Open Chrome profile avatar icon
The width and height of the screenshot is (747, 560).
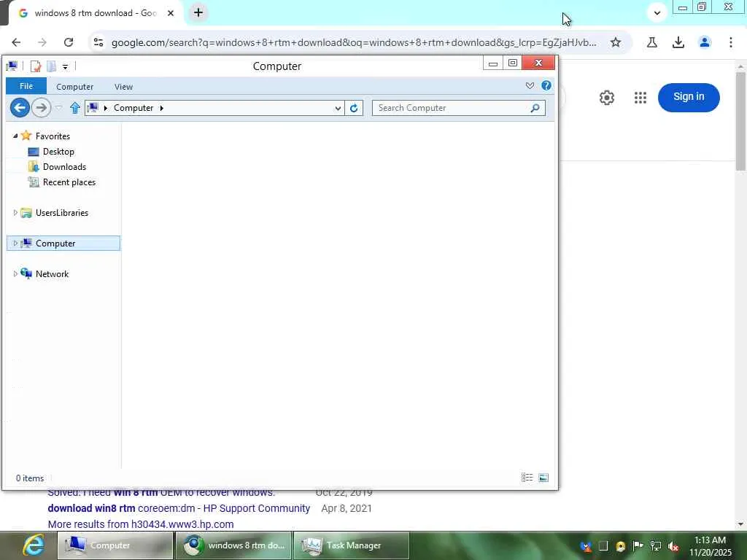[705, 42]
